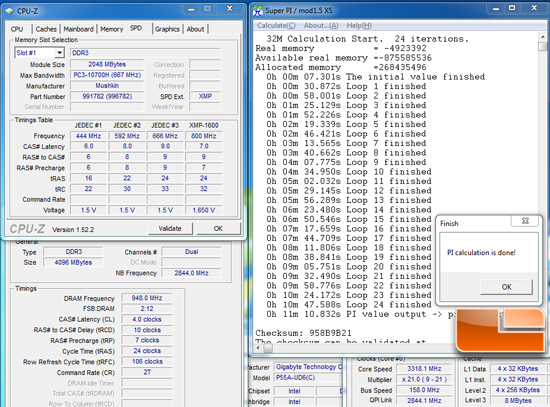Screen dimensions: 550x407
Task: Open the Calculate(C) menu in Super PI
Action: (x=276, y=26)
